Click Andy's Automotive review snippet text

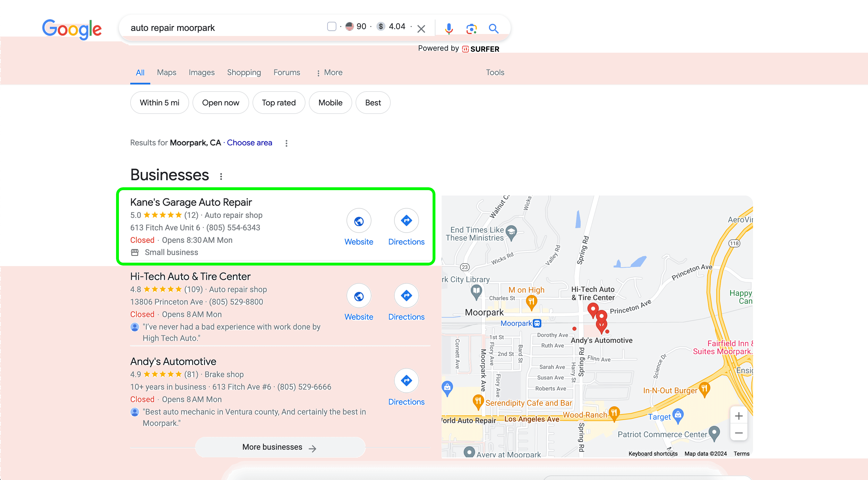pos(254,417)
